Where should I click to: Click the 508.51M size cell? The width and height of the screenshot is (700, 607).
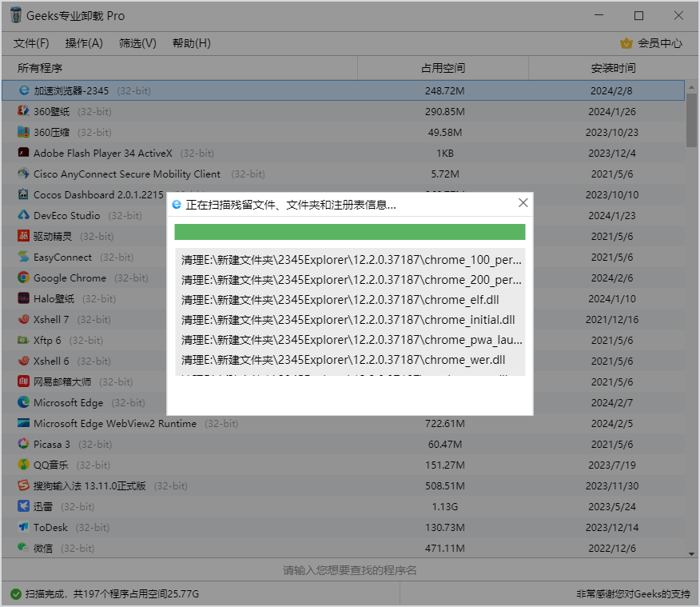(444, 485)
